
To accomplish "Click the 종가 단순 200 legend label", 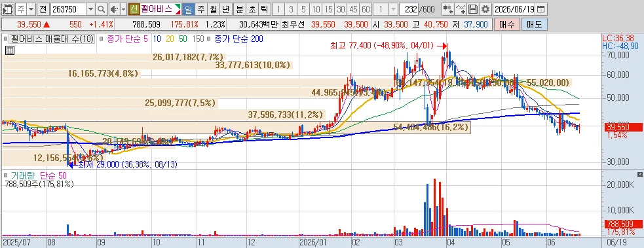I will (238, 39).
